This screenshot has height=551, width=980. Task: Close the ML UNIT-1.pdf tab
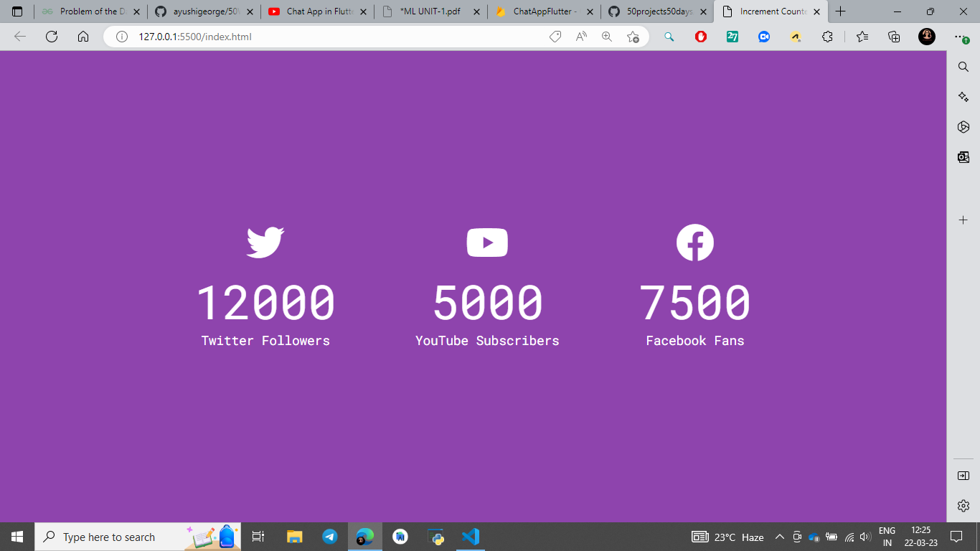click(x=476, y=11)
